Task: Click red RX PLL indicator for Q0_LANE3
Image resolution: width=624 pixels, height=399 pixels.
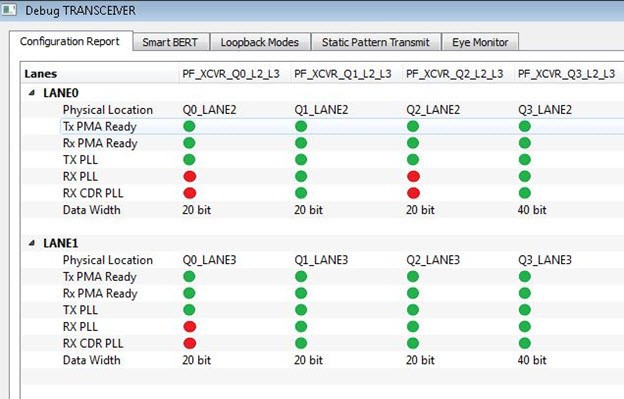Action: pyautogui.click(x=190, y=327)
